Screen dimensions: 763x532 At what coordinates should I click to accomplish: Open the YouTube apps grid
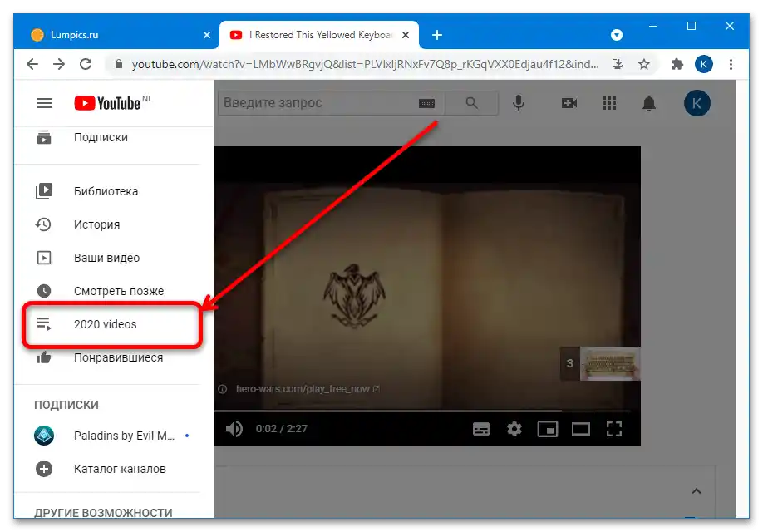[609, 103]
